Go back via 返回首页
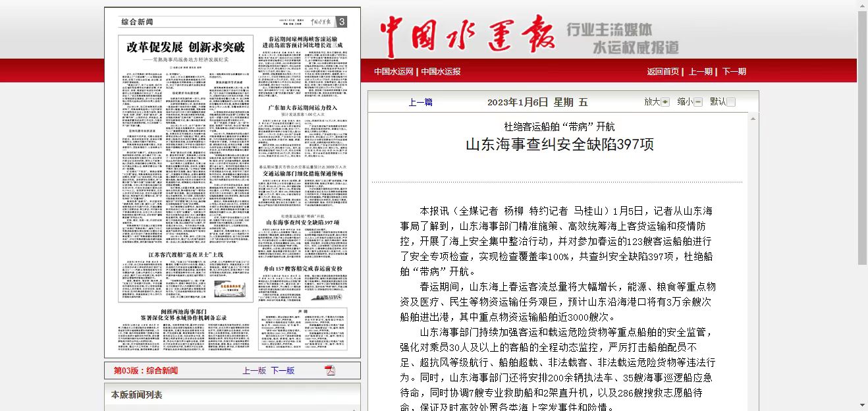Viewport: 868px width, 411px height. pos(663,72)
